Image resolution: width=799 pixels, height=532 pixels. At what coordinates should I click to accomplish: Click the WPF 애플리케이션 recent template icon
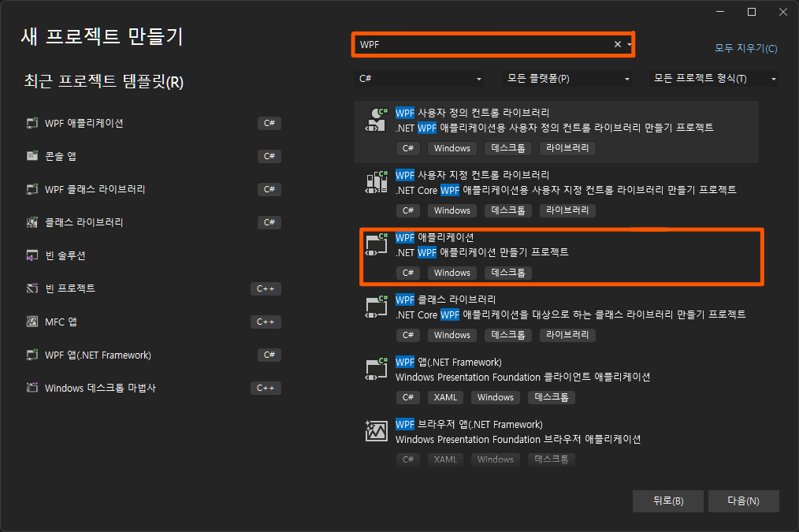pyautogui.click(x=32, y=123)
